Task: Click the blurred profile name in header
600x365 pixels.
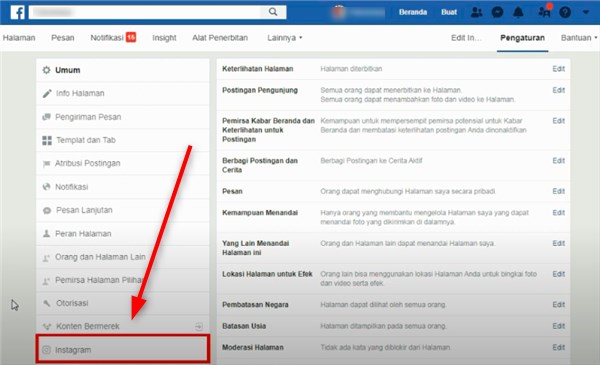Action: (x=366, y=12)
